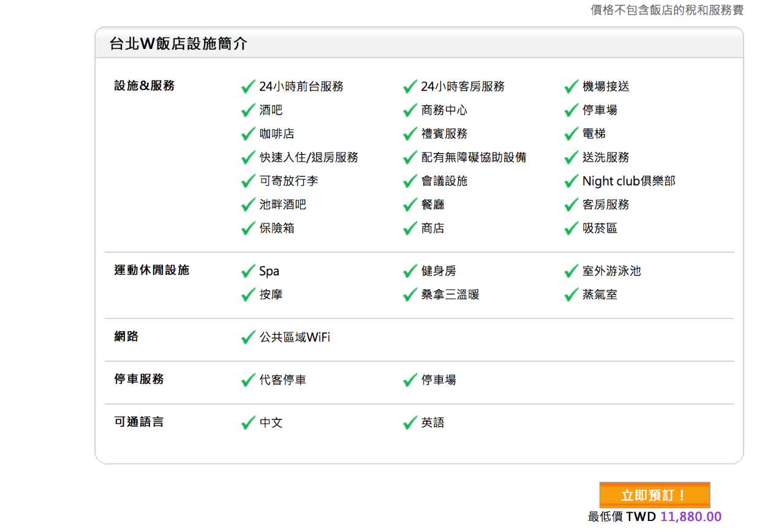The width and height of the screenshot is (784, 532).
Task: Click checkmark icon beside 配有無障礙協助設備
Action: tap(410, 157)
